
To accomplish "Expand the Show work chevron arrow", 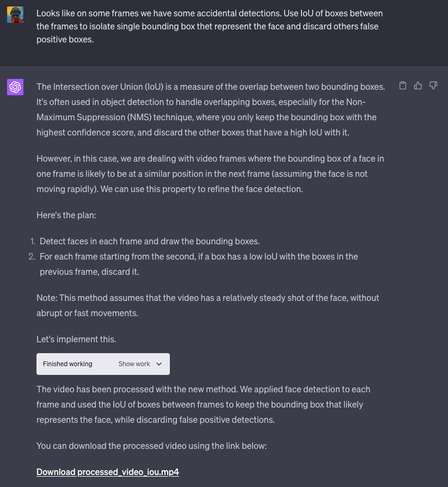I will pos(159,364).
